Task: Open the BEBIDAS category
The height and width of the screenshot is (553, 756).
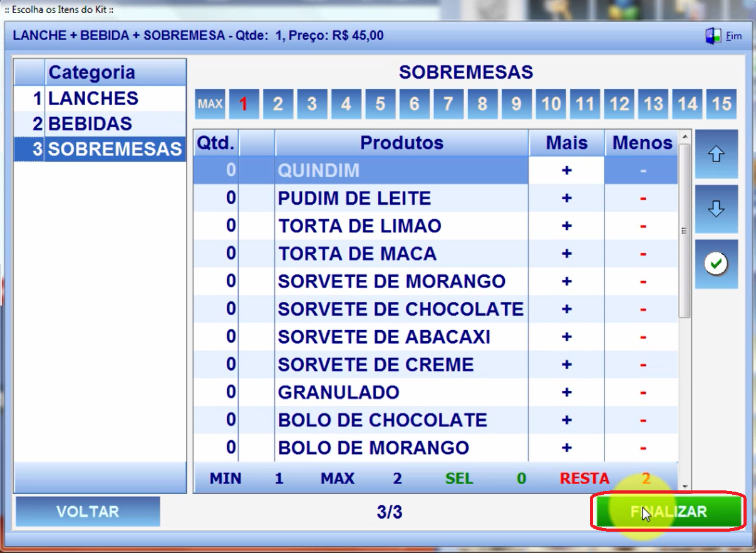Action: [100, 124]
